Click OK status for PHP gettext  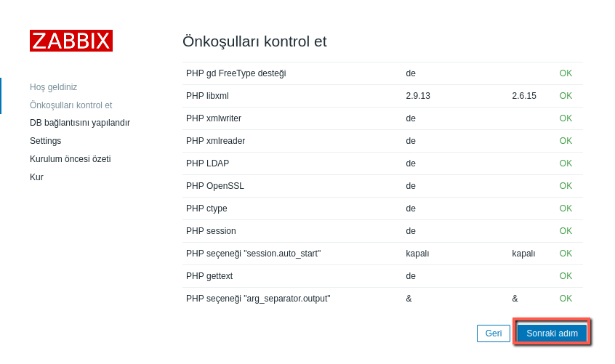pyautogui.click(x=566, y=276)
